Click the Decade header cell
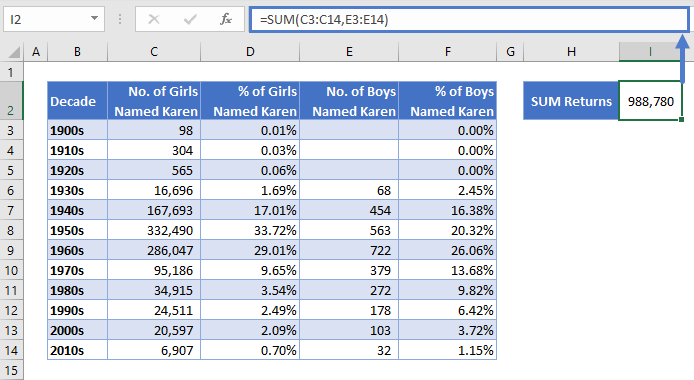Screen dimensions: 694x380 tap(77, 101)
